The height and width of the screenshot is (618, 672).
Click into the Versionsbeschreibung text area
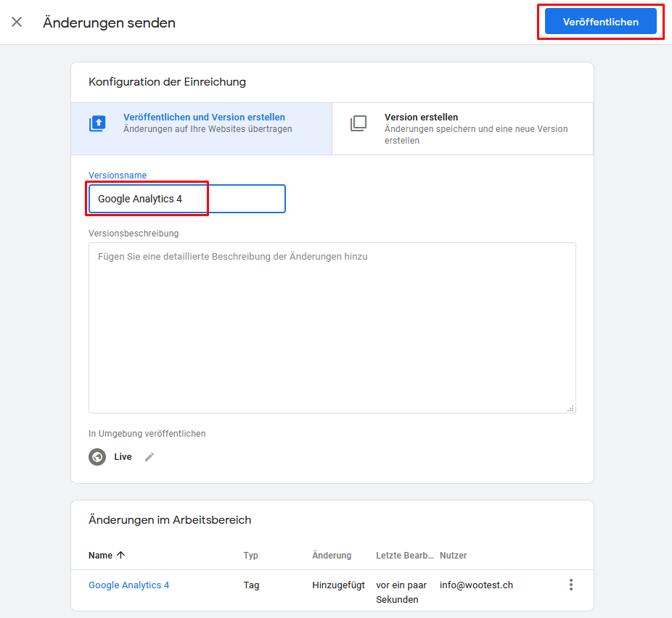tap(332, 328)
